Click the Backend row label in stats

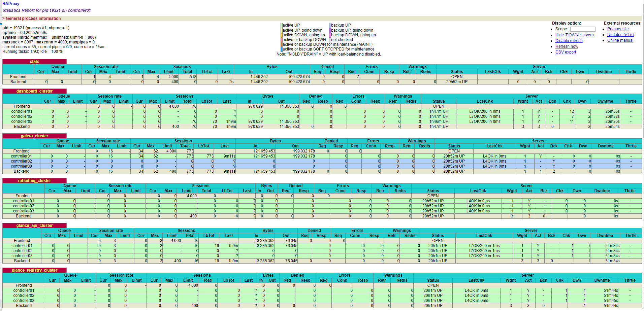18,82
